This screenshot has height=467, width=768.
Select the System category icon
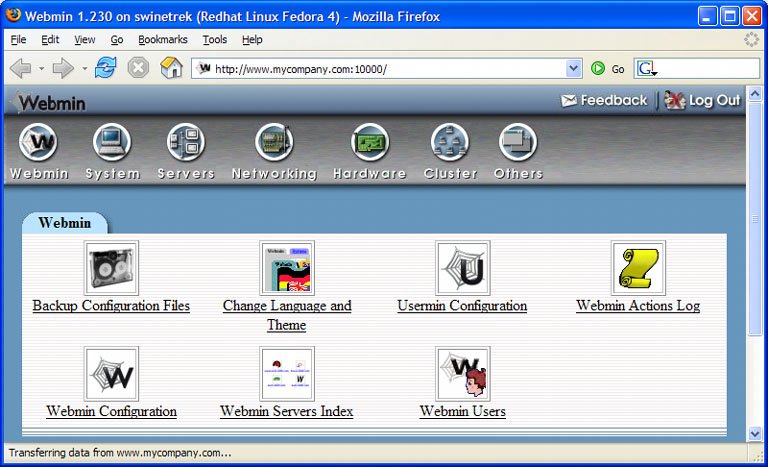click(112, 143)
